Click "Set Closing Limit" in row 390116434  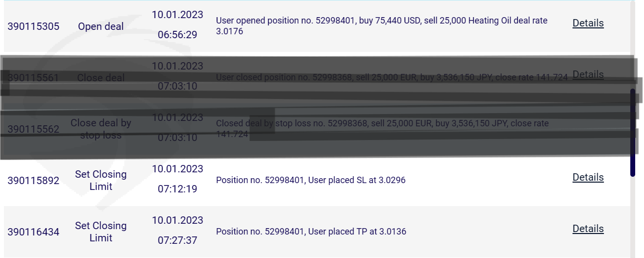[x=101, y=232]
